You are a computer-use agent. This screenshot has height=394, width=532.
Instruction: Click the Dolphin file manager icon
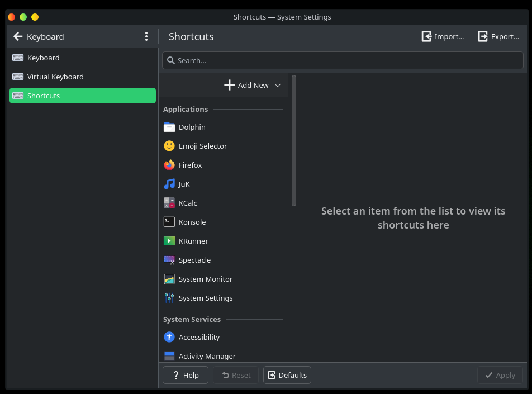click(169, 127)
